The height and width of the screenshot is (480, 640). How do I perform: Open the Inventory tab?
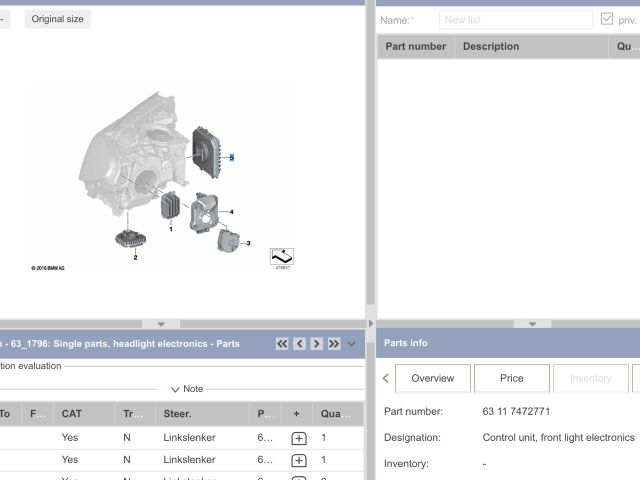[590, 378]
